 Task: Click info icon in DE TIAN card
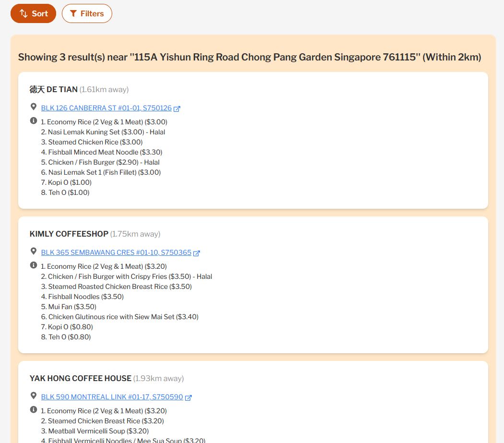34,120
